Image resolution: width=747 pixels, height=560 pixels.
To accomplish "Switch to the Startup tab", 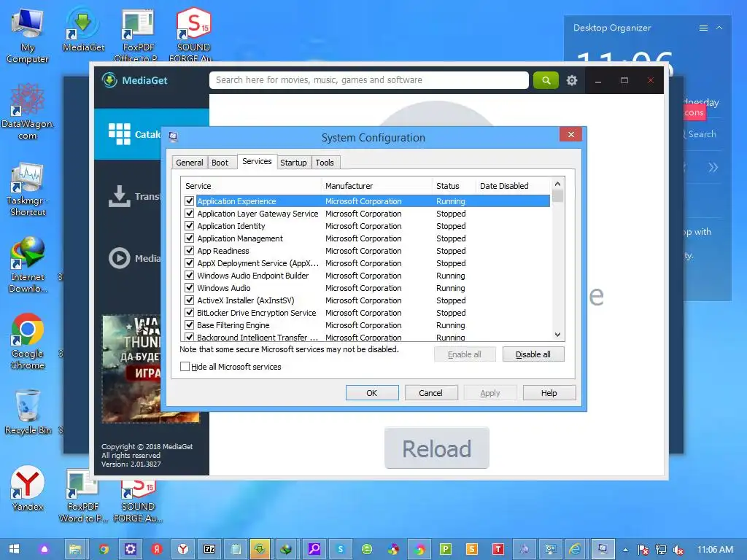I will pos(293,163).
